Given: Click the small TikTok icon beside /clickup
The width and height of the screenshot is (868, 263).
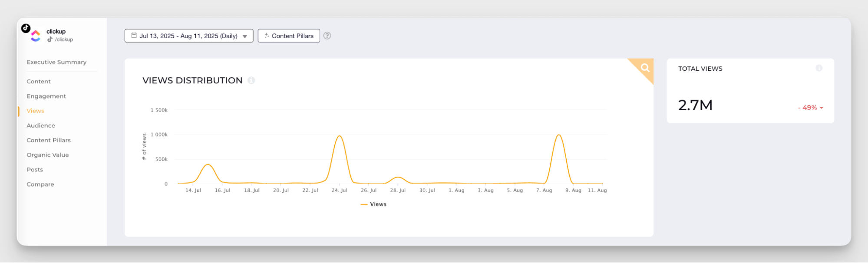Looking at the screenshot, I should click(x=50, y=39).
